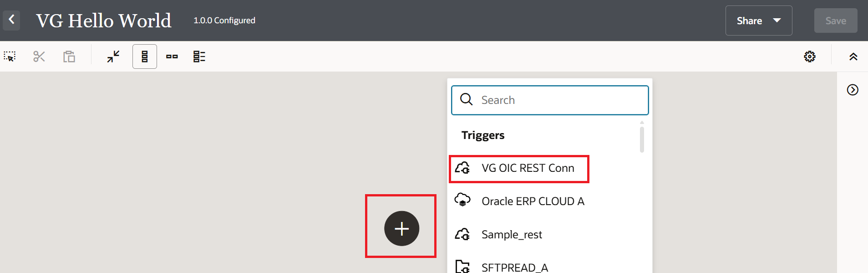
Task: Click the paste clipboard icon
Action: 69,57
